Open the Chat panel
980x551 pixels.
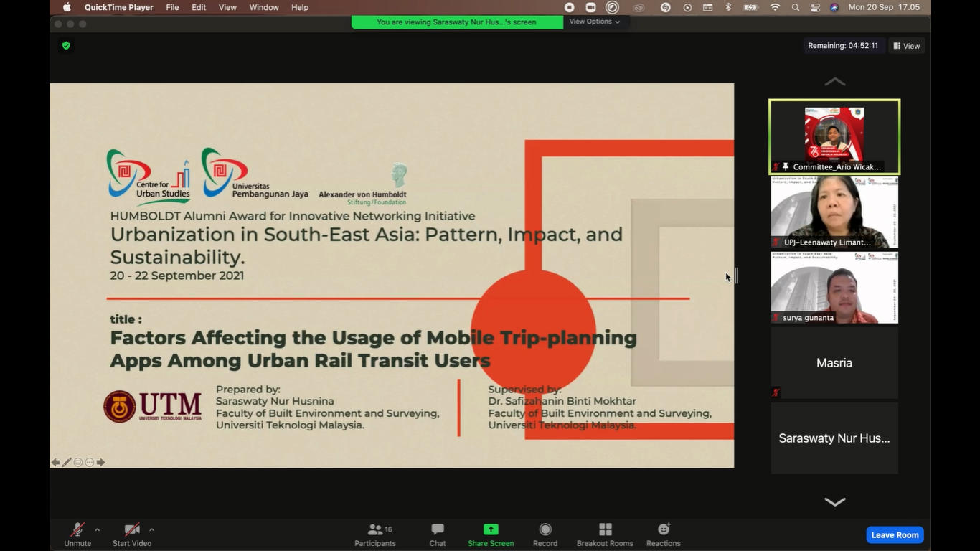tap(438, 534)
